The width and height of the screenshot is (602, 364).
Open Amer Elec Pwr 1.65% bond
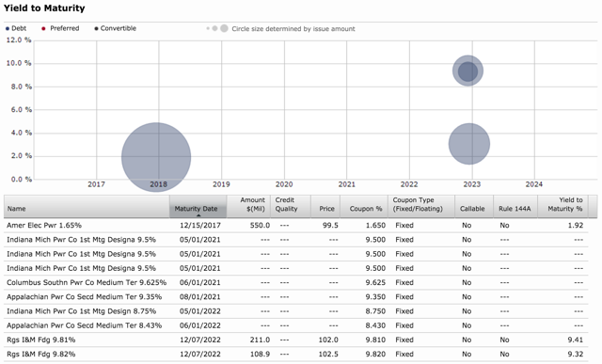[x=44, y=226]
